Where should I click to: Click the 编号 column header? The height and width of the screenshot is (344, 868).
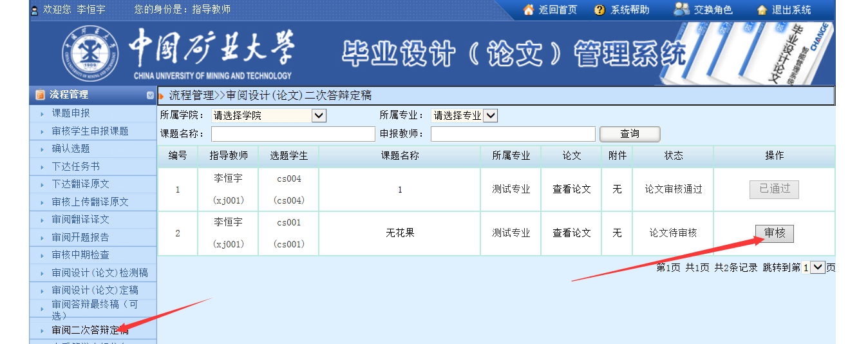(x=178, y=156)
